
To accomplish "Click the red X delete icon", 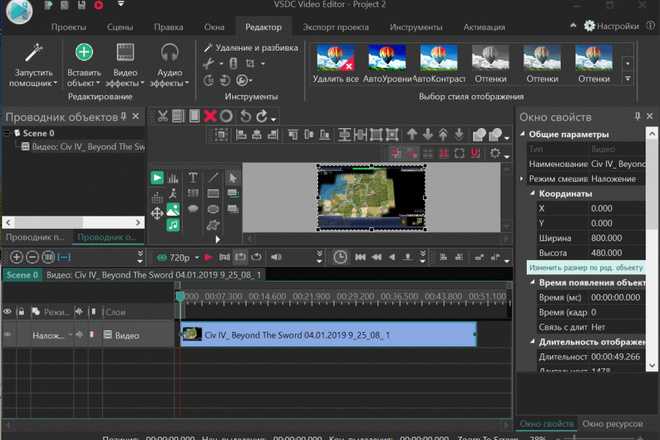I will 210,116.
